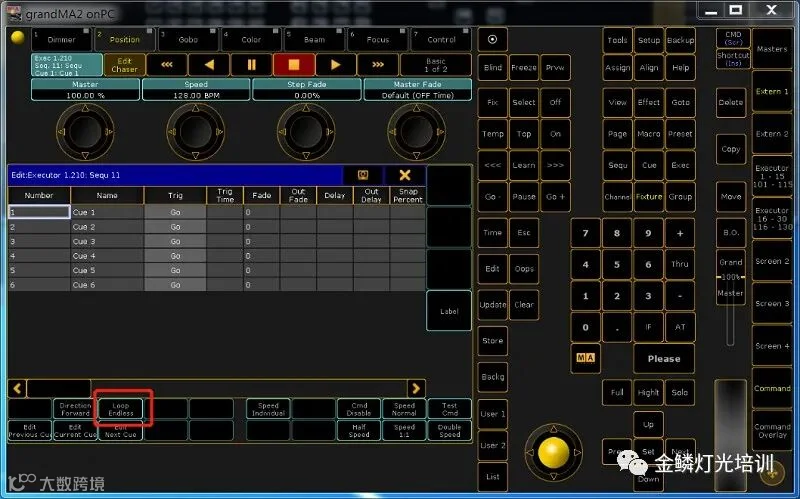Select the Cue 3 name cell
Image resolution: width=800 pixels, height=499 pixels.
tap(107, 241)
